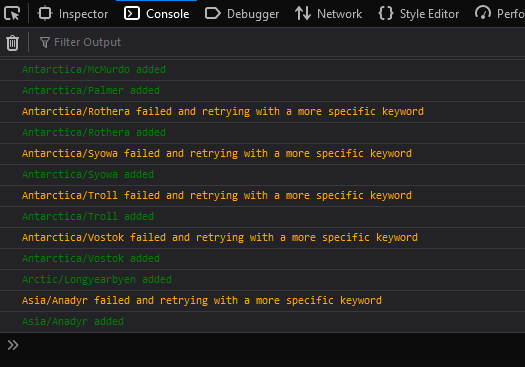Image resolution: width=525 pixels, height=367 pixels.
Task: Open the Inspector tab
Action: pyautogui.click(x=73, y=14)
